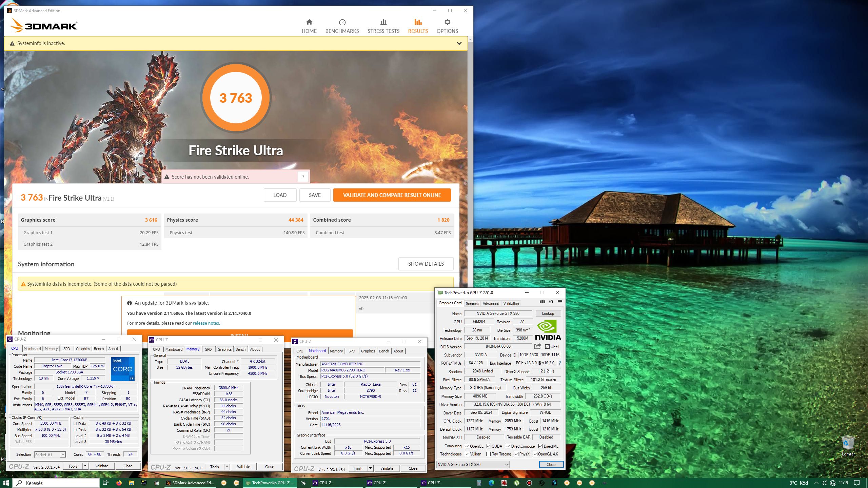Toggle the DirectML checkbox
The width and height of the screenshot is (868, 488).
coord(541,446)
